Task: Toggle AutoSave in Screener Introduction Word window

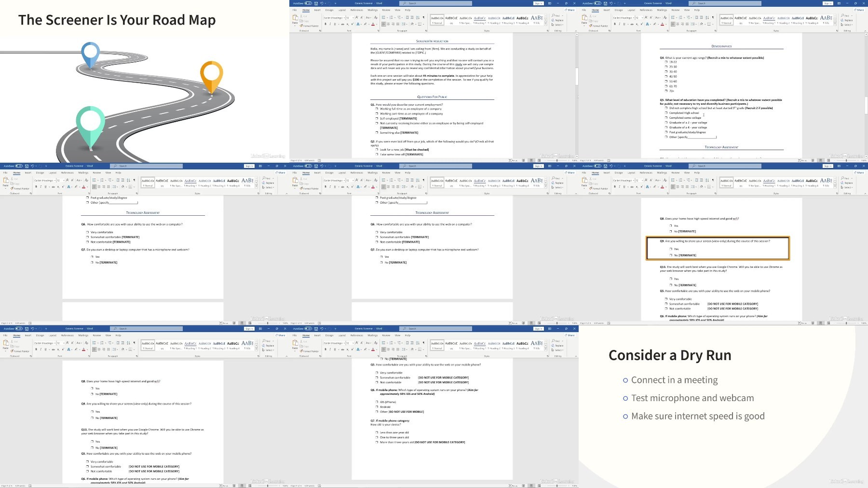Action: tap(308, 3)
